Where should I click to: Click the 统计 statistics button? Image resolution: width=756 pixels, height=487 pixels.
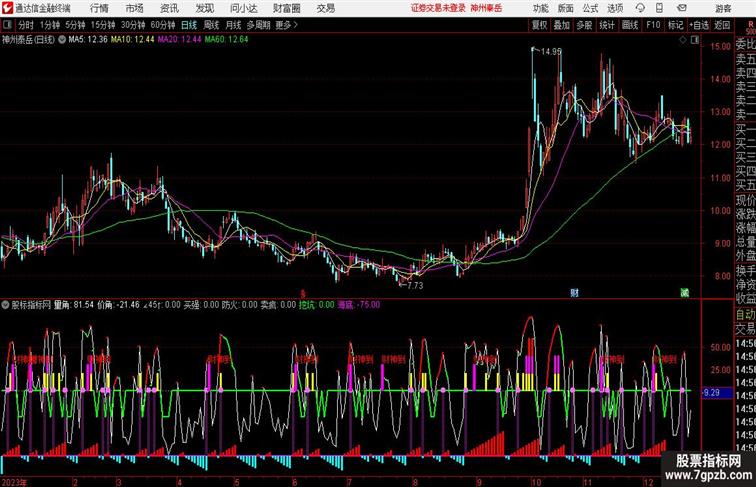pyautogui.click(x=607, y=25)
